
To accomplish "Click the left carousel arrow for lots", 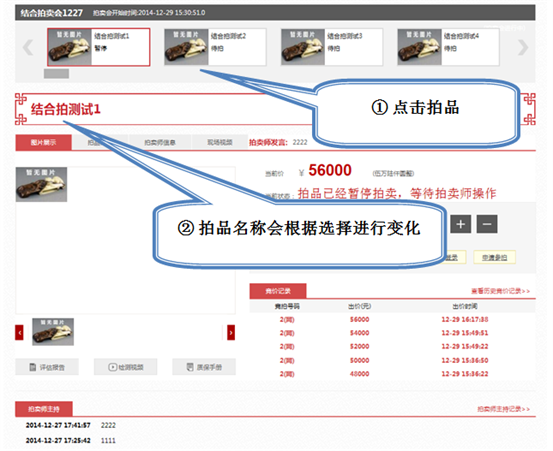I will point(28,48).
